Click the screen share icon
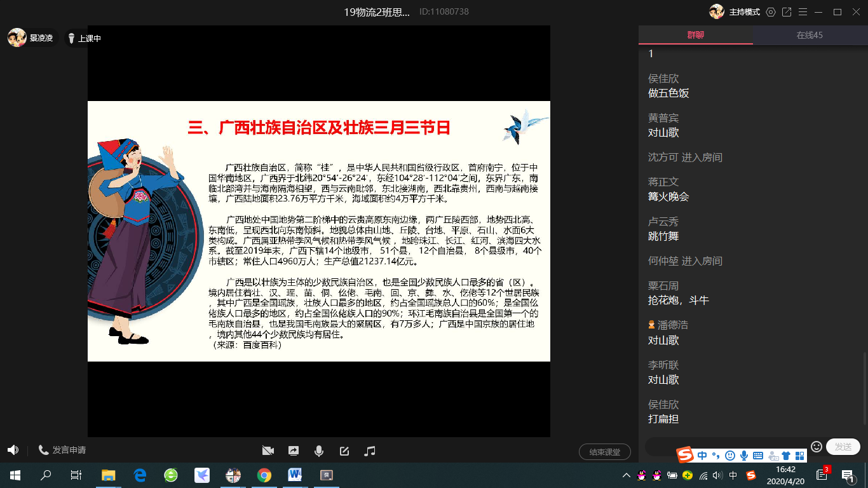868x488 pixels. click(x=294, y=451)
